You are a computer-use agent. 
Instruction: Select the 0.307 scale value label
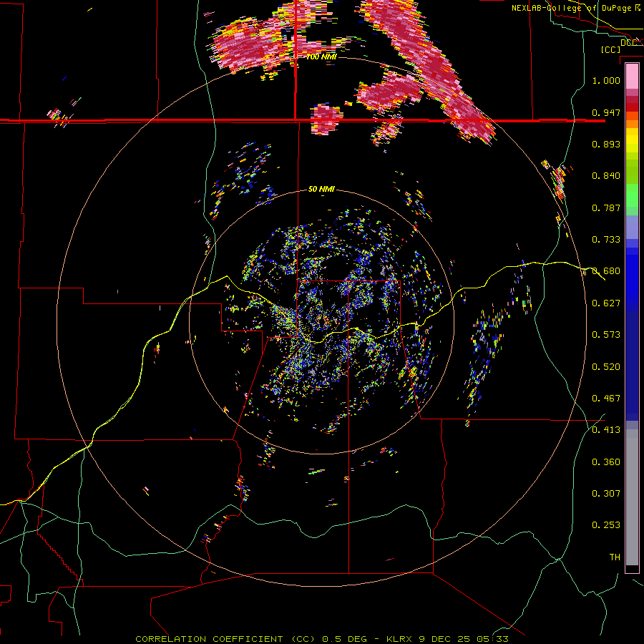(x=606, y=494)
